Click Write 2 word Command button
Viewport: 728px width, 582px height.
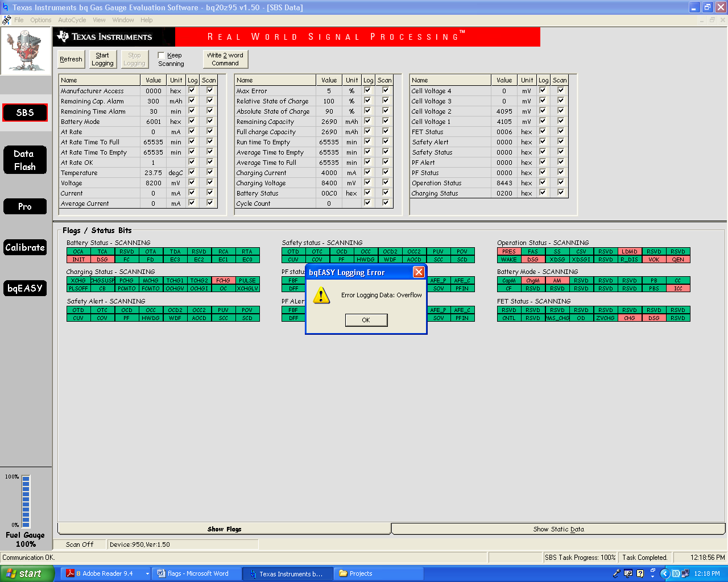[225, 59]
